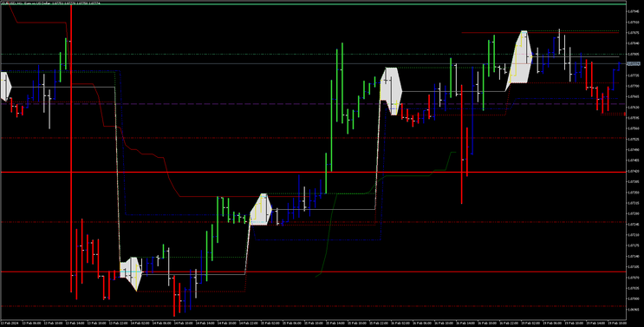Select the dashed purple horizontal level line

click(313, 104)
